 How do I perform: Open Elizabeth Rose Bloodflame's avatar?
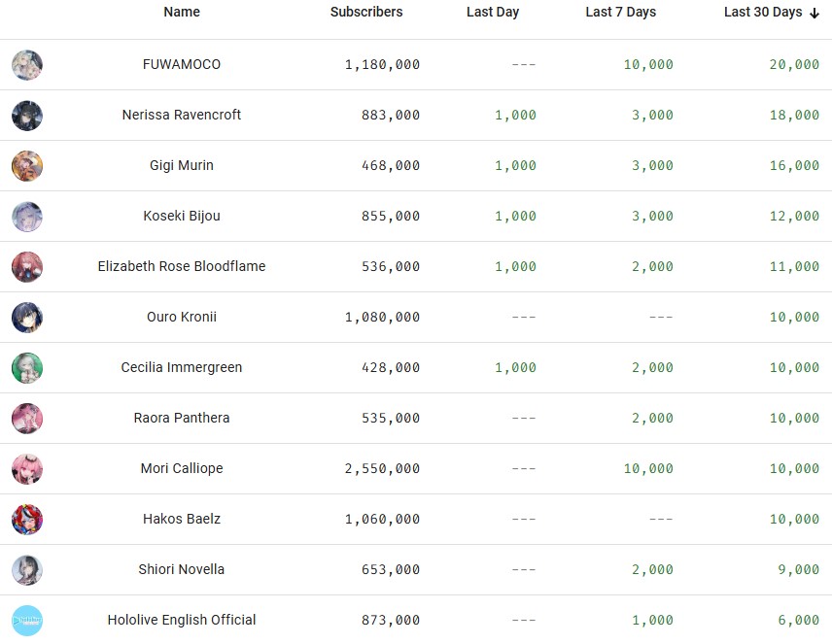27,267
